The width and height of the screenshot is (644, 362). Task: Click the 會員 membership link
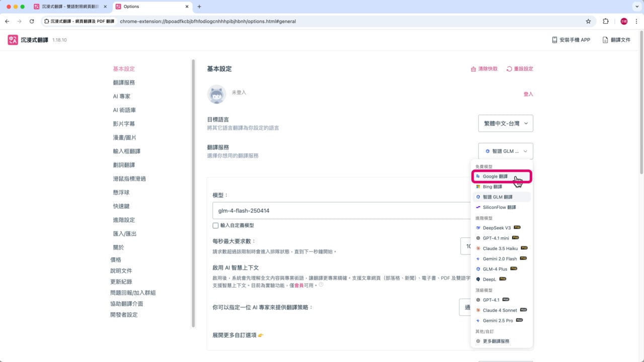tap(299, 285)
